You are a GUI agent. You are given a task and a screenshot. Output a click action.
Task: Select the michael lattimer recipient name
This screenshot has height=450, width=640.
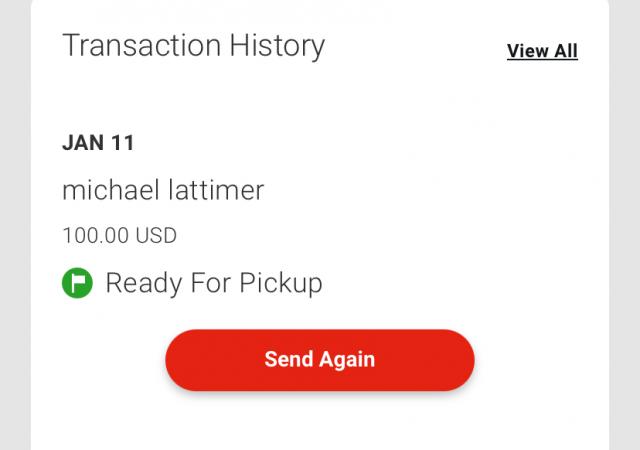pos(163,191)
